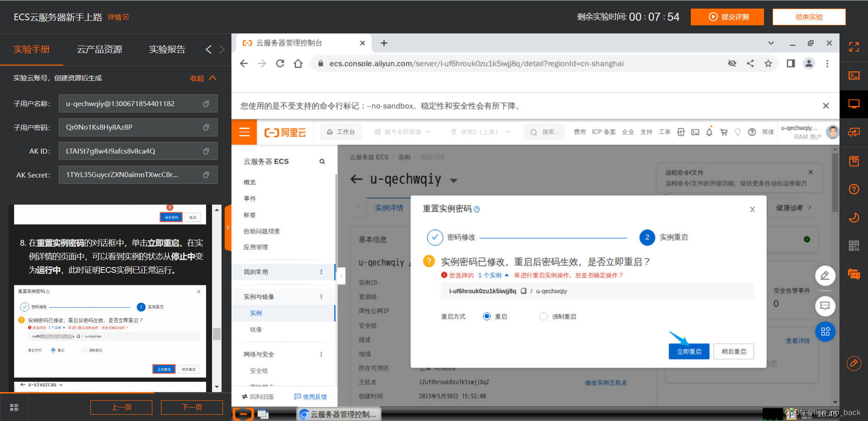Open Chrome tab search dropdown arrow
Image resolution: width=868 pixels, height=421 pixels.
click(x=771, y=43)
